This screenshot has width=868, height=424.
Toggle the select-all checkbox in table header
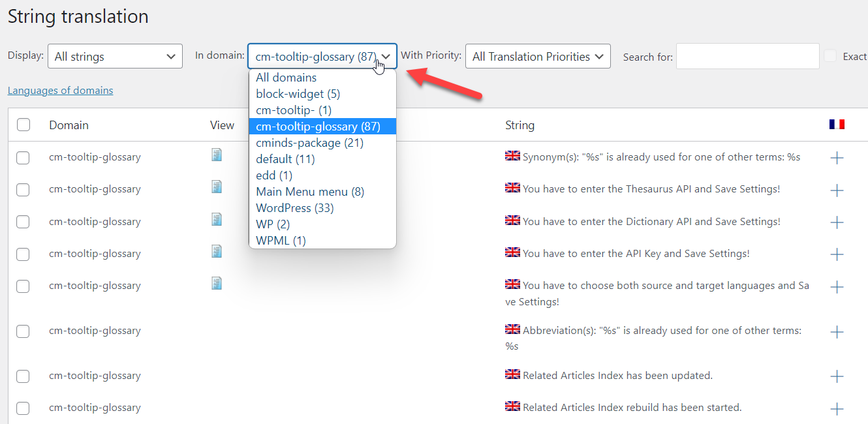pyautogui.click(x=23, y=125)
